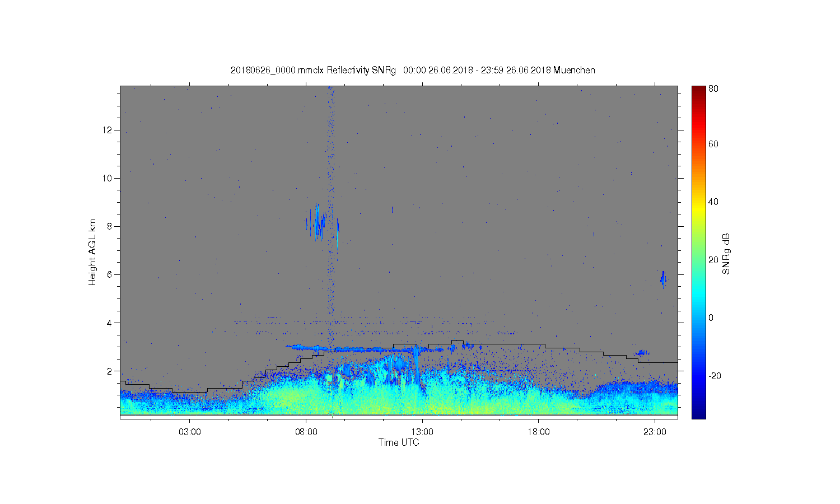
Task: Click the thin cloud layer near 3 km
Action: click(370, 349)
